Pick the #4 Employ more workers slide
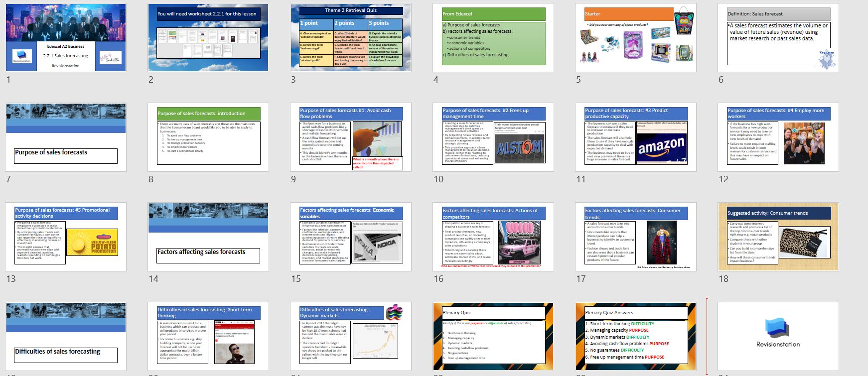 [x=778, y=137]
